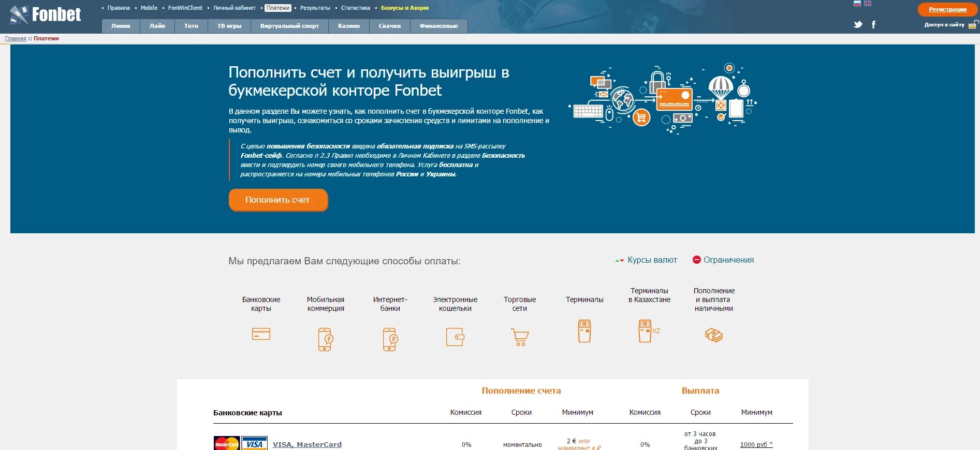The height and width of the screenshot is (450, 980).
Task: Select the Kazakhstan KZ terminal icon
Action: coord(649,331)
